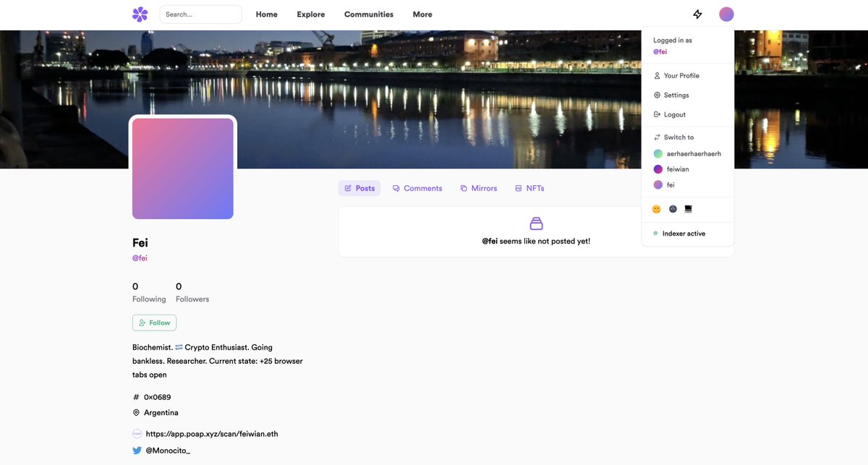
Task: Click the @fei handle under the Fei name
Action: click(x=140, y=258)
